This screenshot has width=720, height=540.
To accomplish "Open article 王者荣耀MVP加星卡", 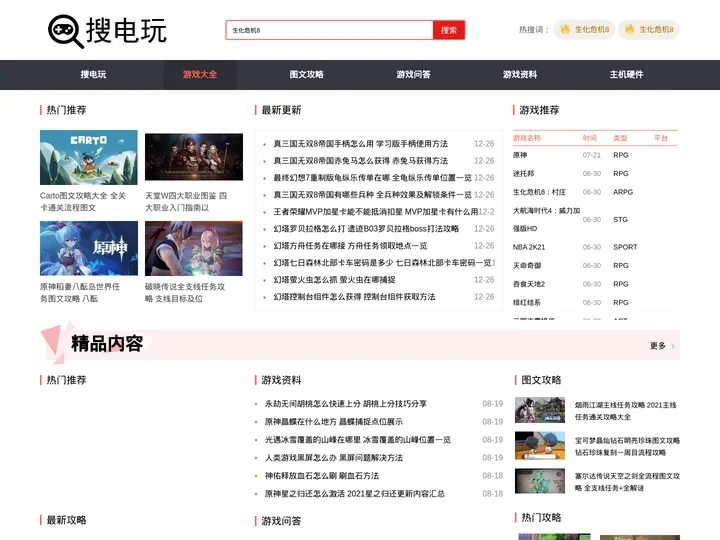I will pos(376,212).
